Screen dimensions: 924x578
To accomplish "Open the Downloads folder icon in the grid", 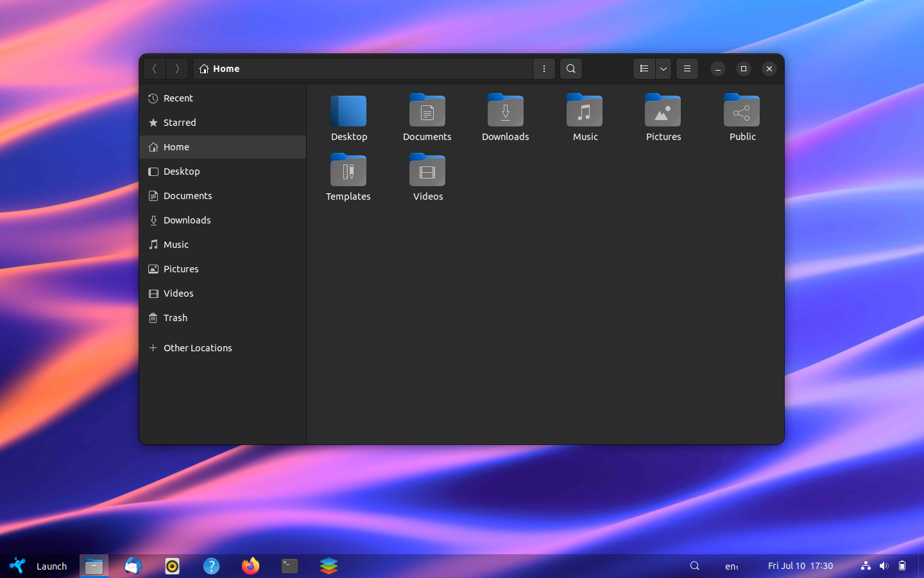I will point(506,111).
